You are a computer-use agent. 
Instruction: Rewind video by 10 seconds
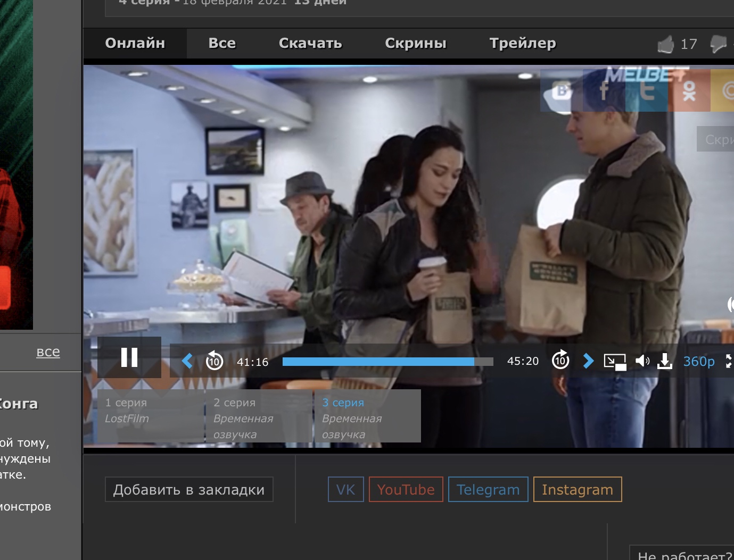click(x=214, y=361)
